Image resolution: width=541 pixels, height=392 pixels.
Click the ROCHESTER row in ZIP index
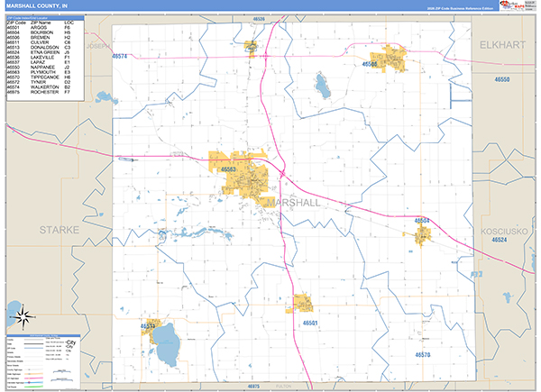point(43,92)
